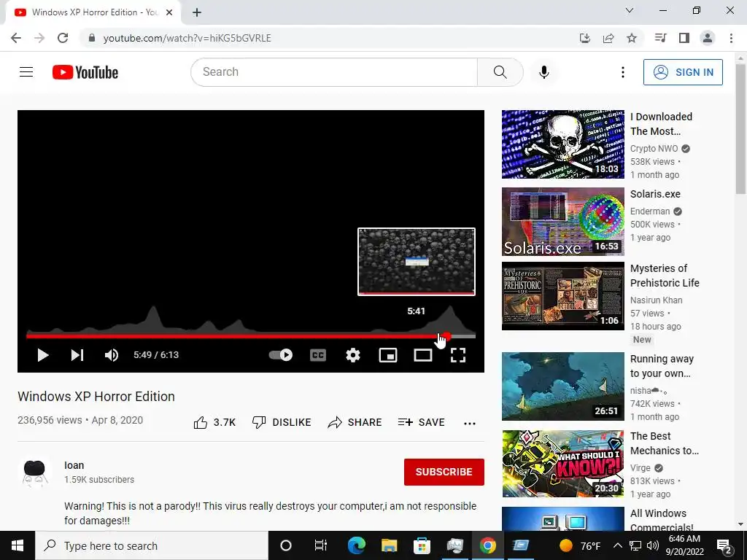Open YouTube settings three-dot menu
The height and width of the screenshot is (560, 747).
tap(623, 72)
